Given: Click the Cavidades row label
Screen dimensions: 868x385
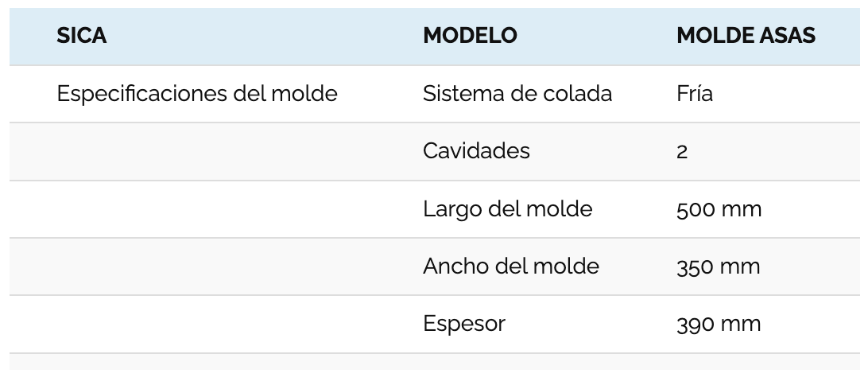Looking at the screenshot, I should pyautogui.click(x=476, y=150).
